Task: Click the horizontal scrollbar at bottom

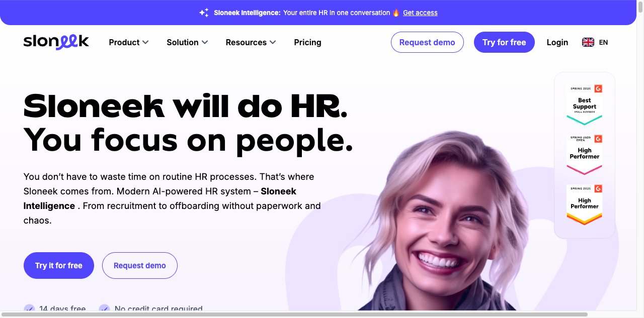Action: pos(294,314)
